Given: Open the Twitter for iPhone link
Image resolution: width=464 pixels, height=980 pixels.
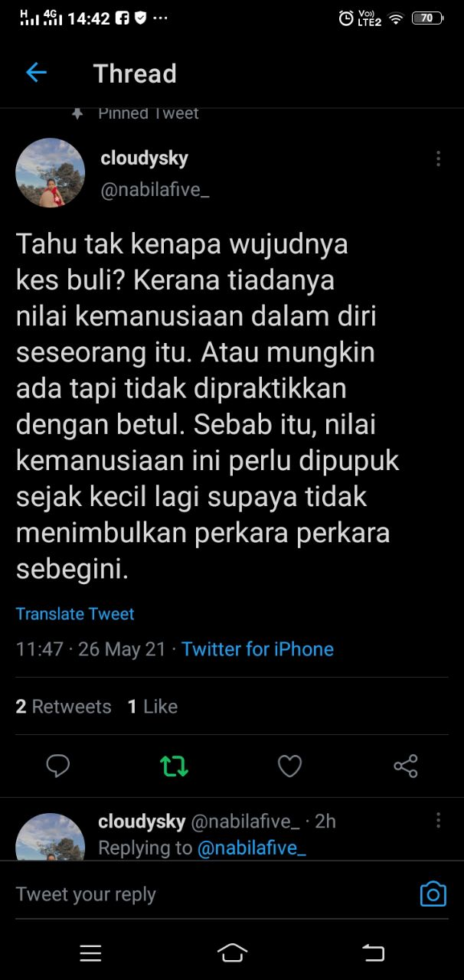Looking at the screenshot, I should pyautogui.click(x=257, y=649).
